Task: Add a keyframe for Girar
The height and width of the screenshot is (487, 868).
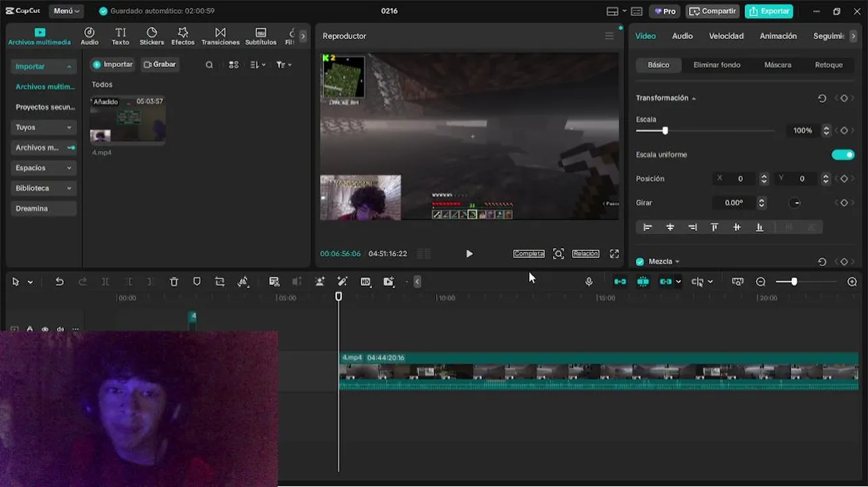Action: pyautogui.click(x=844, y=203)
